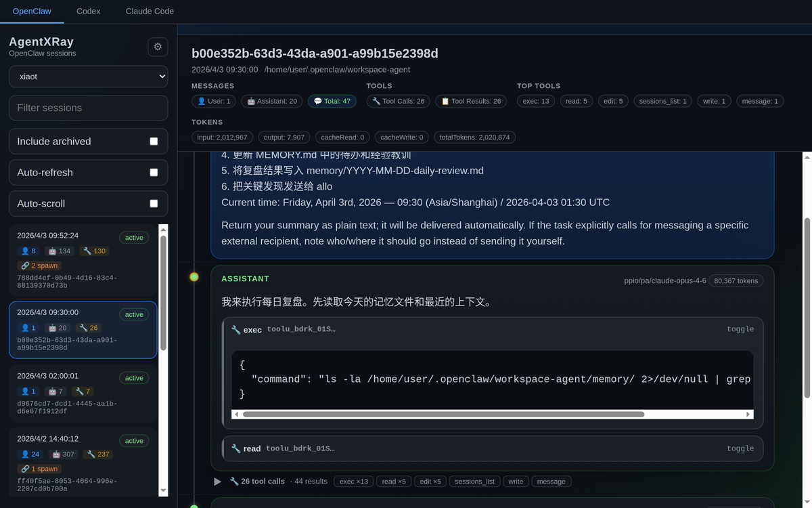The width and height of the screenshot is (812, 508).
Task: Click the horizontal scrollbar under the command code
Action: point(443,414)
